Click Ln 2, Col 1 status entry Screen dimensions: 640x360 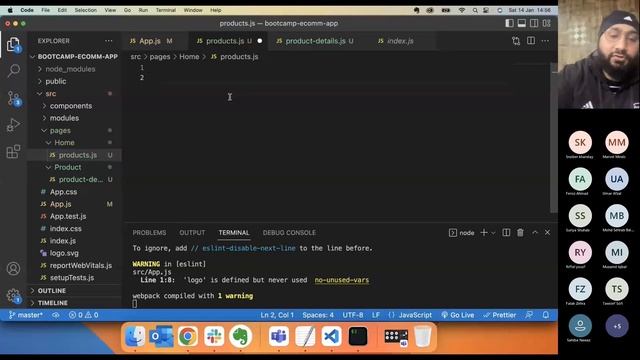[x=277, y=315]
